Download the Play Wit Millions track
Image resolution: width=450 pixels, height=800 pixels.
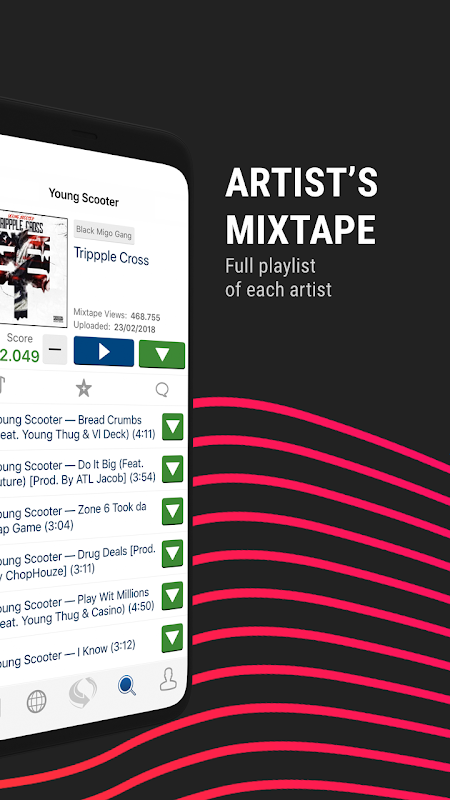[x=172, y=595]
